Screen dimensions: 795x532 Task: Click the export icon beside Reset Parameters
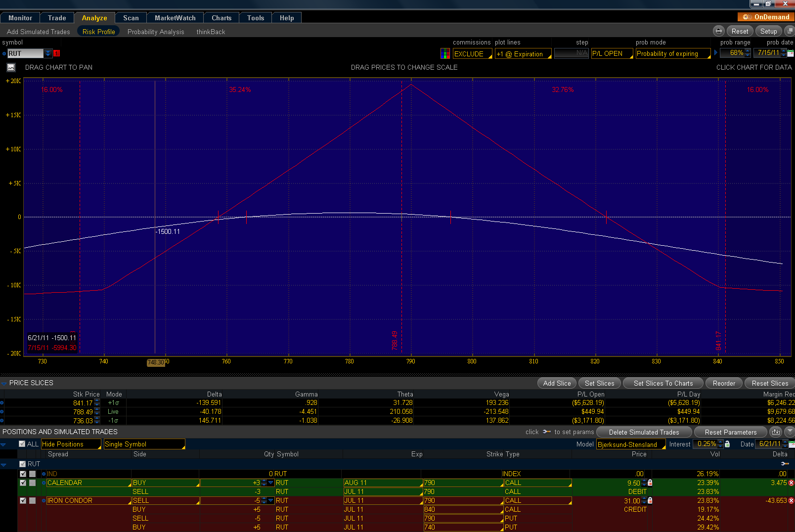(776, 432)
